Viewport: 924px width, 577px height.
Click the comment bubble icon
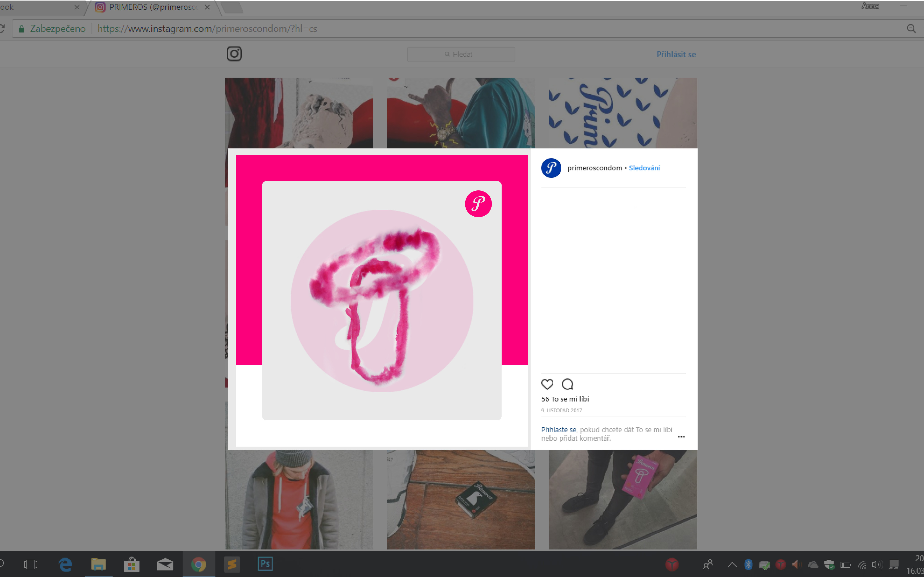tap(567, 384)
